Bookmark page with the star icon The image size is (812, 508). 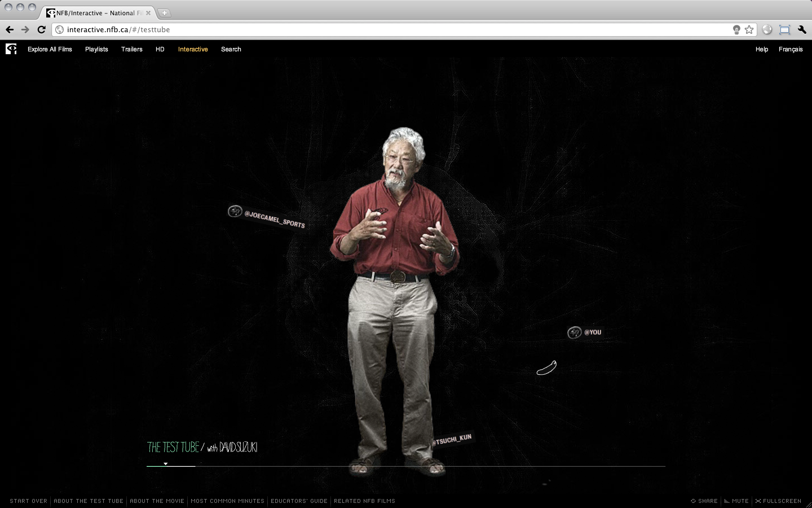click(x=749, y=29)
